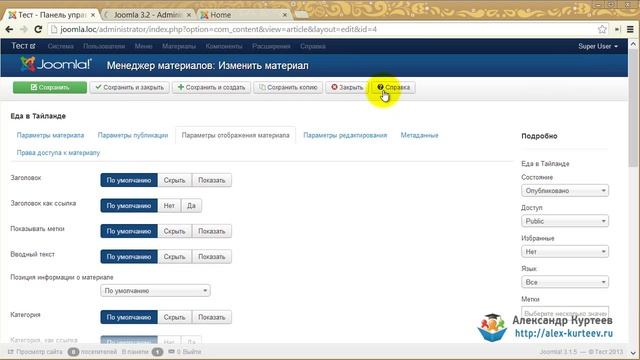Open the Справка top menu
This screenshot has height=360, width=640.
(313, 47)
